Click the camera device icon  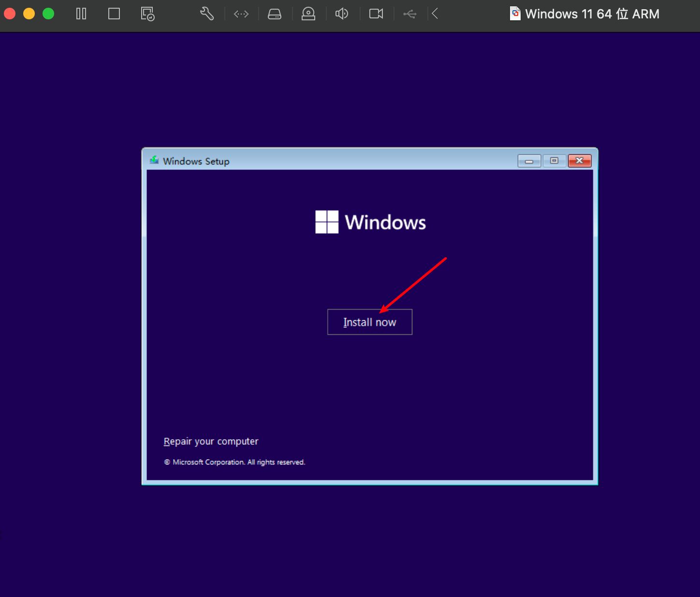tap(376, 14)
